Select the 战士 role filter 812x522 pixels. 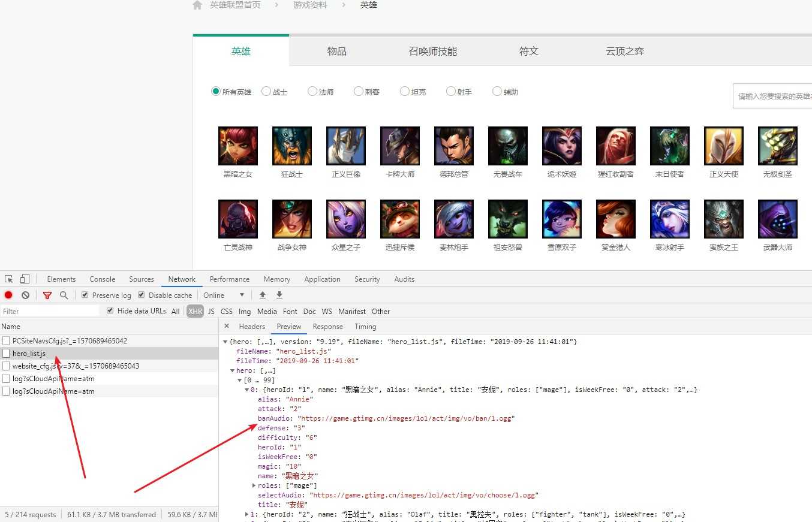coord(266,92)
